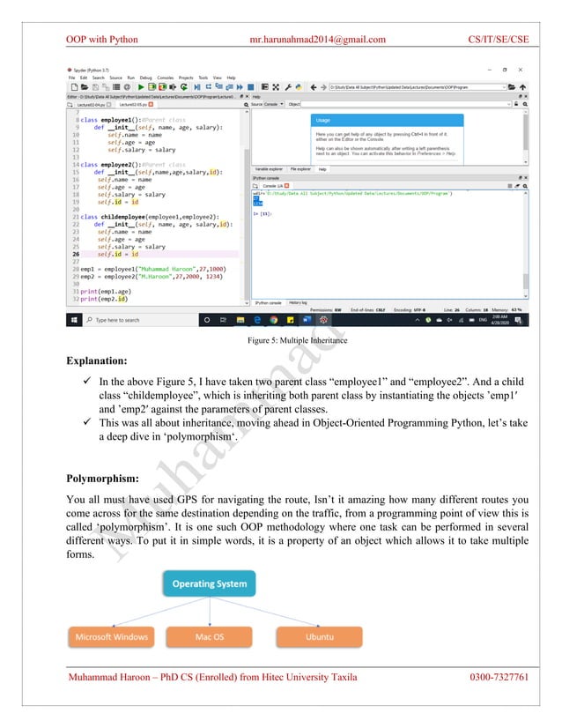Open the Help menu

click(231, 78)
